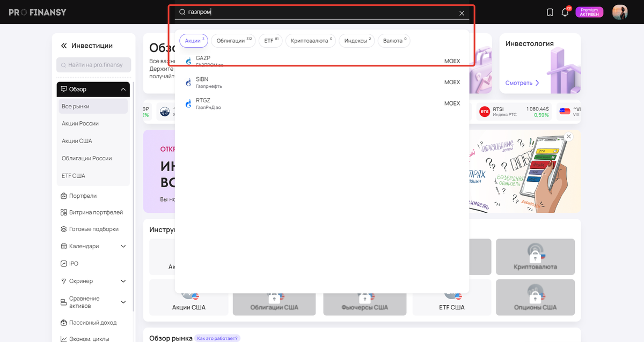Click the Найти на pro.finansy sidebar search

(x=94, y=65)
